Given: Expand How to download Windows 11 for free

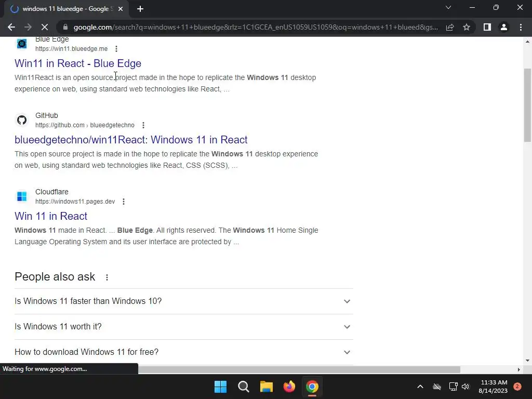Looking at the screenshot, I should 183,352.
